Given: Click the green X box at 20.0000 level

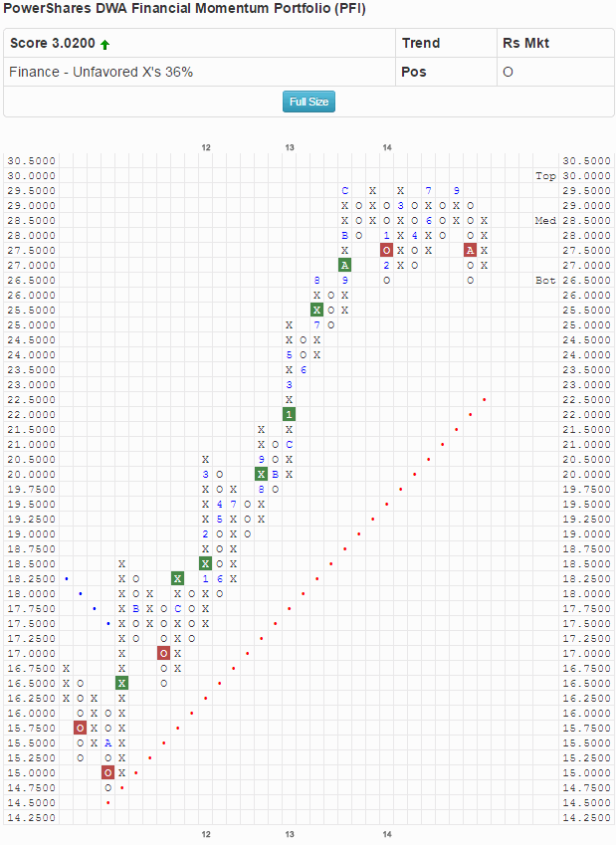Looking at the screenshot, I should pyautogui.click(x=261, y=474).
